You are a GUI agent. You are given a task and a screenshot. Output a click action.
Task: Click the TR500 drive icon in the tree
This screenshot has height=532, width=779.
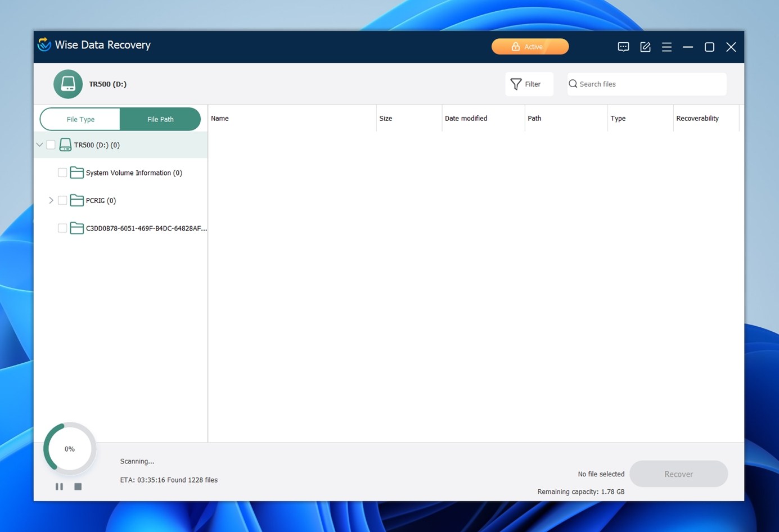click(65, 145)
